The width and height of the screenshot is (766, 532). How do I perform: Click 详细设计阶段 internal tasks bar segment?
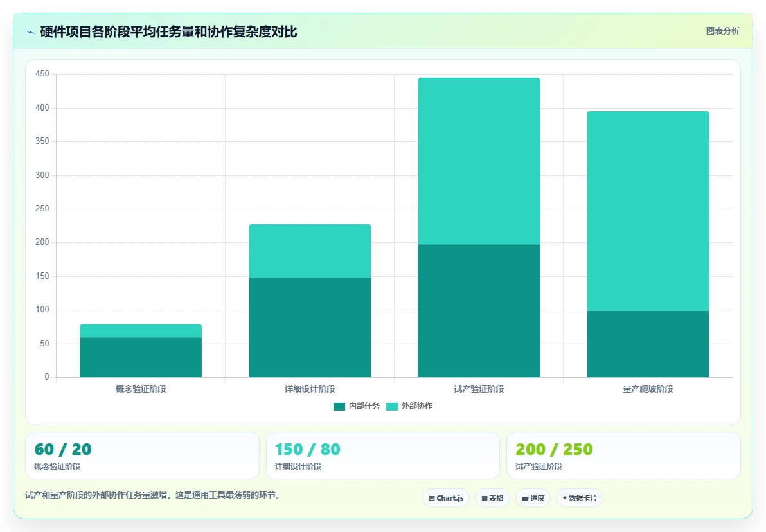coord(310,327)
